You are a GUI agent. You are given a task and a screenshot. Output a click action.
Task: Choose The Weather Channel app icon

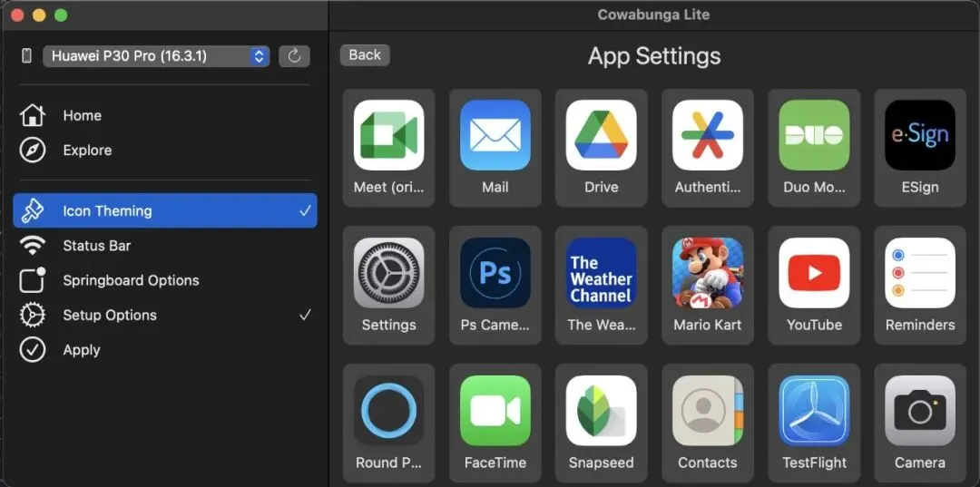[x=602, y=273]
